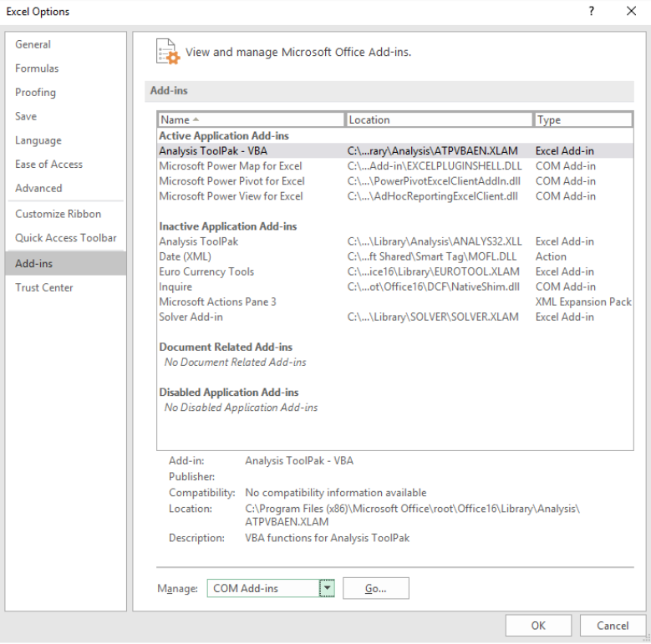The height and width of the screenshot is (644, 651).
Task: Click the No compatibility information text
Action: pos(335,493)
